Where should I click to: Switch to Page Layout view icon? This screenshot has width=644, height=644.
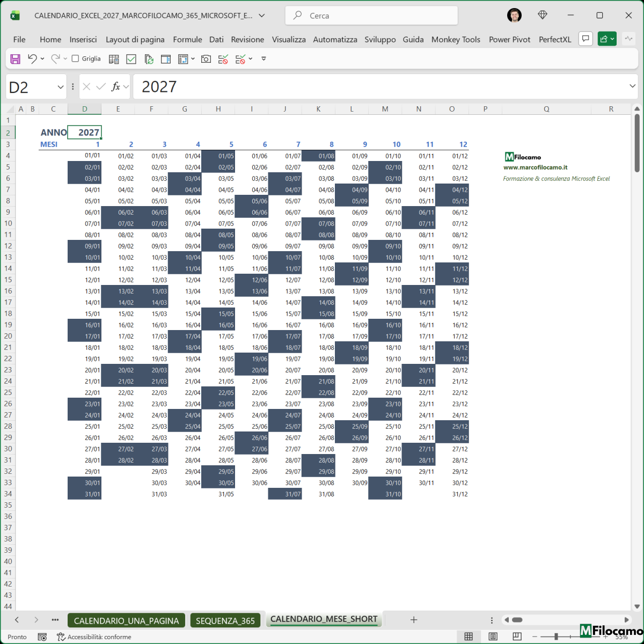(493, 637)
